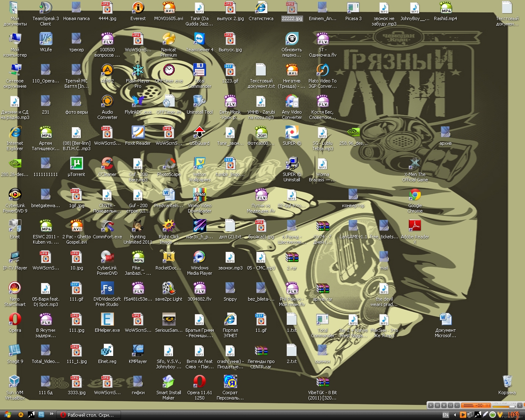Select the Легенды про CENTR.rar archive
Viewport: 525px width, 420px height.
tap(261, 356)
